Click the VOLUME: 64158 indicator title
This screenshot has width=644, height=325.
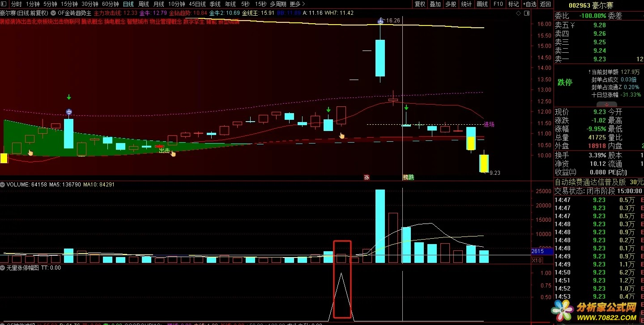point(27,184)
